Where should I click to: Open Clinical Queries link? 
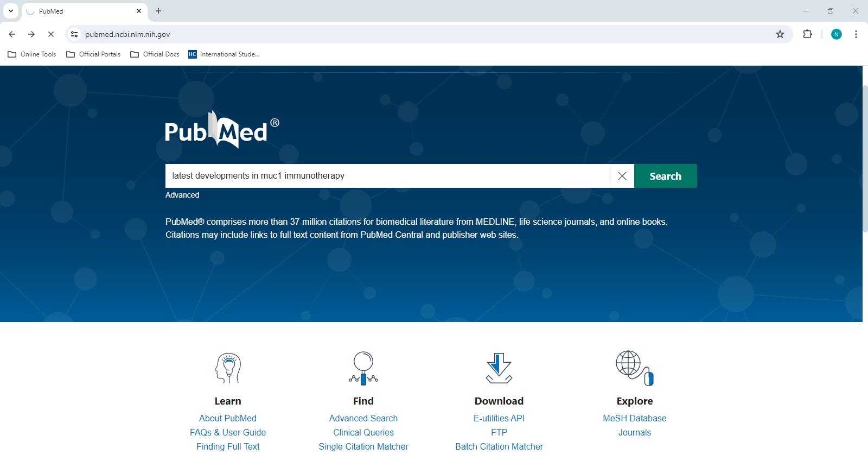pos(363,432)
